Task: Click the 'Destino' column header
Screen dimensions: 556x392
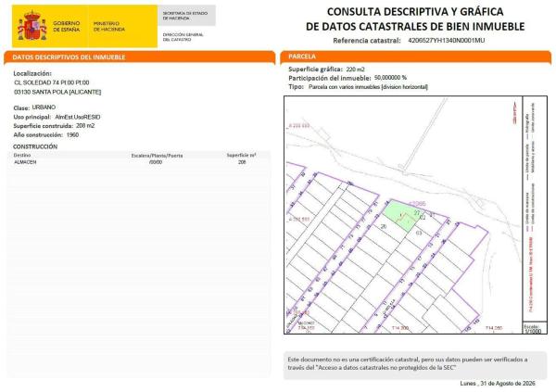Action: tap(22, 155)
